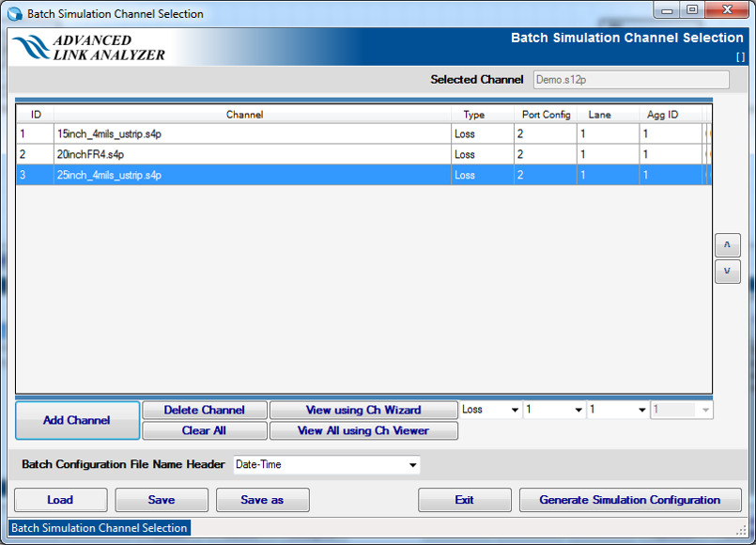Click the Save as button
The width and height of the screenshot is (756, 545).
(262, 500)
